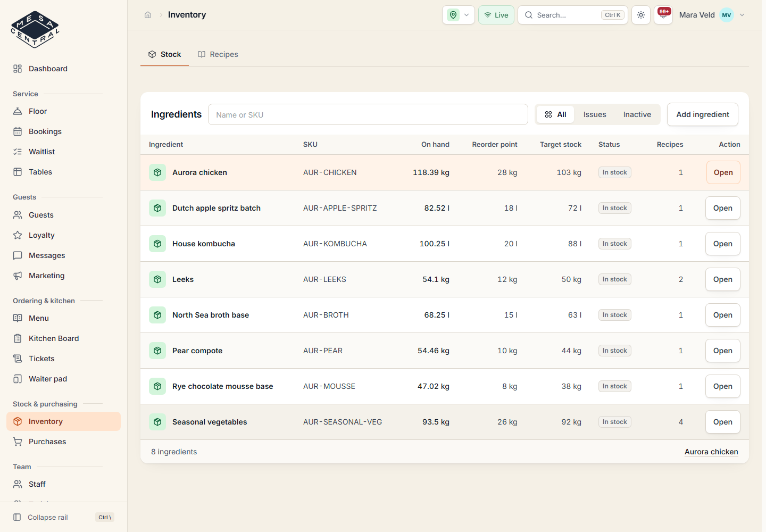The image size is (766, 532).
Task: Open the Loyalty section
Action: coord(63,235)
